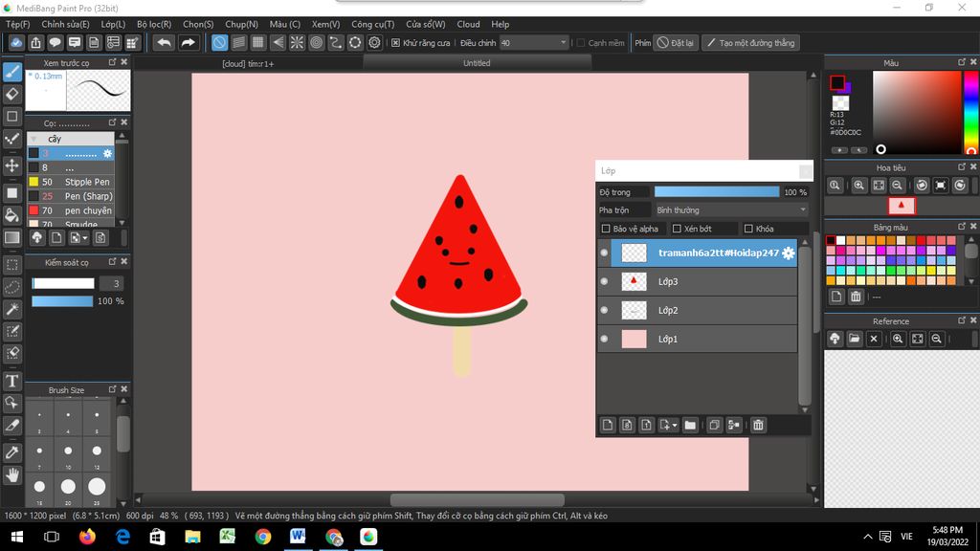Click Tạo một đường thẳng button
Image resolution: width=980 pixels, height=551 pixels.
[749, 43]
